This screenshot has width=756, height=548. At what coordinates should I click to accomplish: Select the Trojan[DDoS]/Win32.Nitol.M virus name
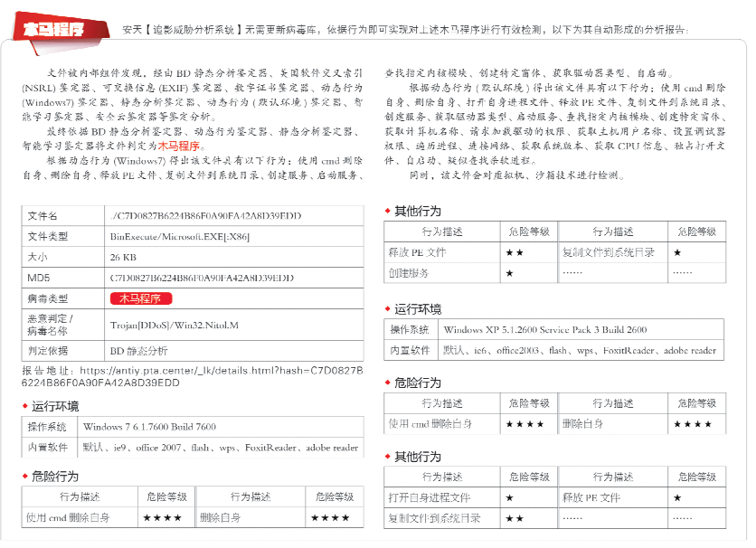(175, 326)
